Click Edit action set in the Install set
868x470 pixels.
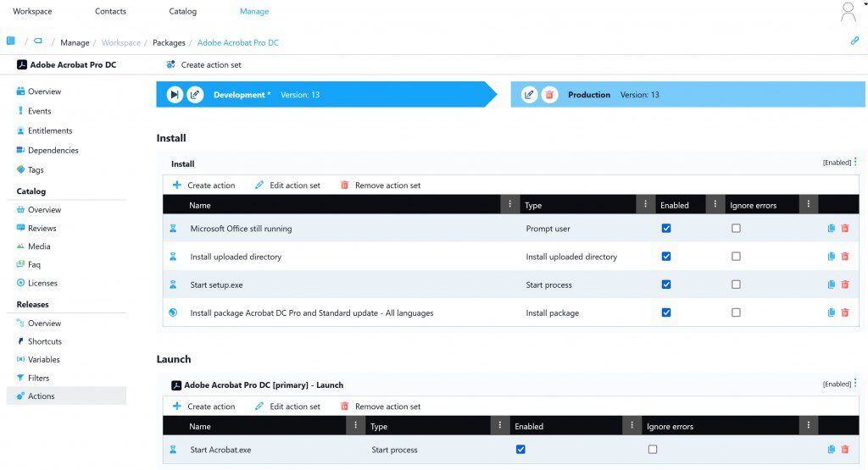[x=287, y=185]
